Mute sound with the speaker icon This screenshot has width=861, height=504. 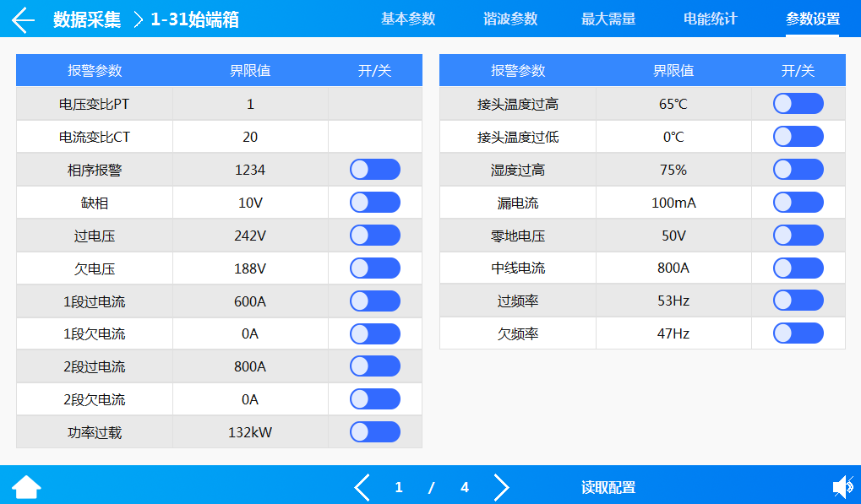(843, 487)
